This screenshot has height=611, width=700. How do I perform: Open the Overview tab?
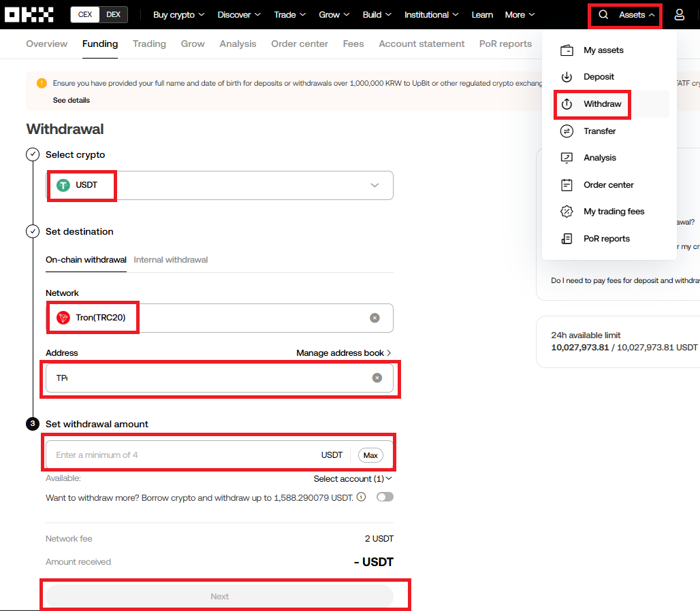[47, 44]
